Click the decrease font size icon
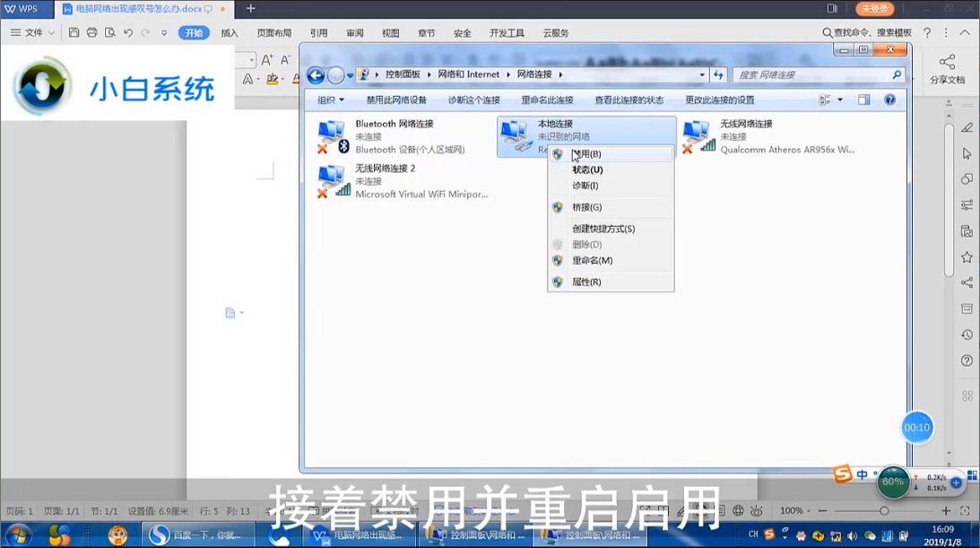 pyautogui.click(x=286, y=60)
